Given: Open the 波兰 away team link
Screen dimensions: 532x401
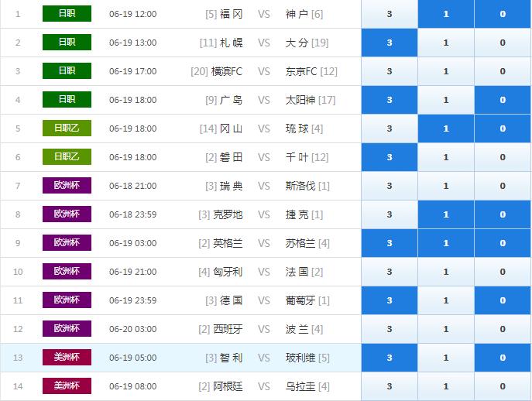Looking at the screenshot, I should pyautogui.click(x=297, y=329).
